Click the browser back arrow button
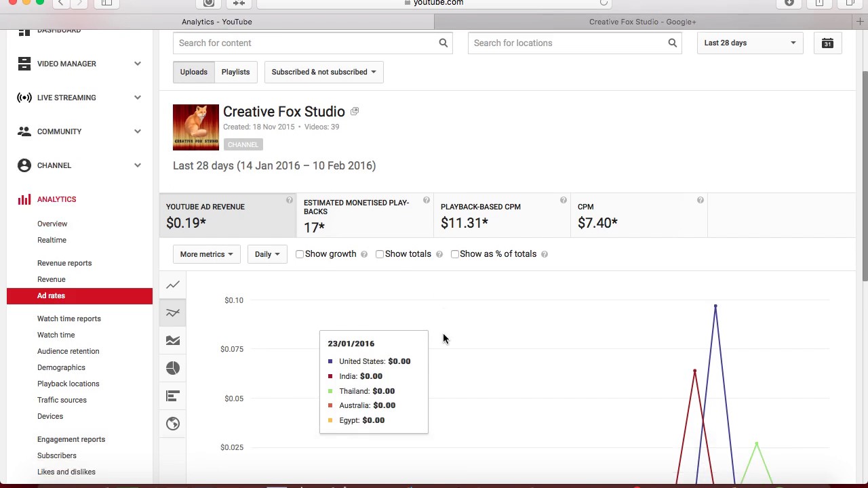Screen dimensions: 868x488 pyautogui.click(x=60, y=3)
